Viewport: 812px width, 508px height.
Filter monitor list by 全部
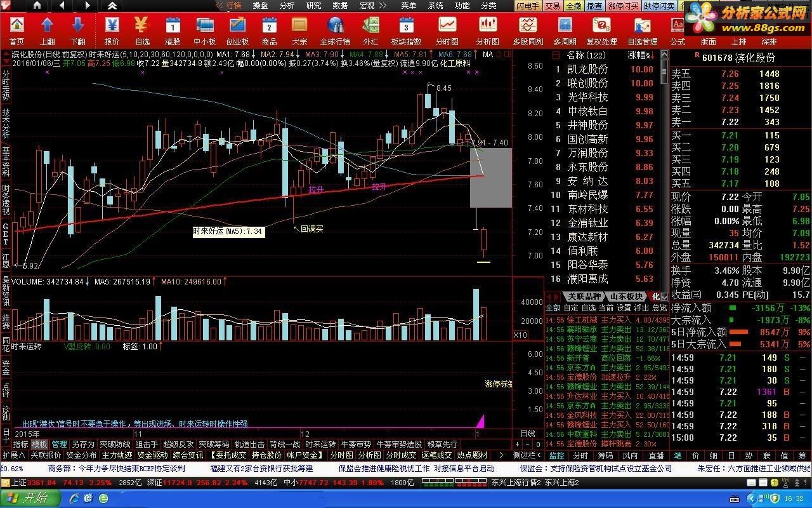[x=553, y=307]
